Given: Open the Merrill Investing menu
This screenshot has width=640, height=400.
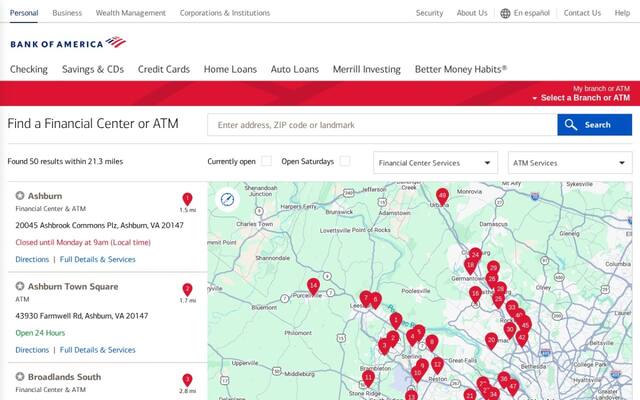Looking at the screenshot, I should (367, 69).
